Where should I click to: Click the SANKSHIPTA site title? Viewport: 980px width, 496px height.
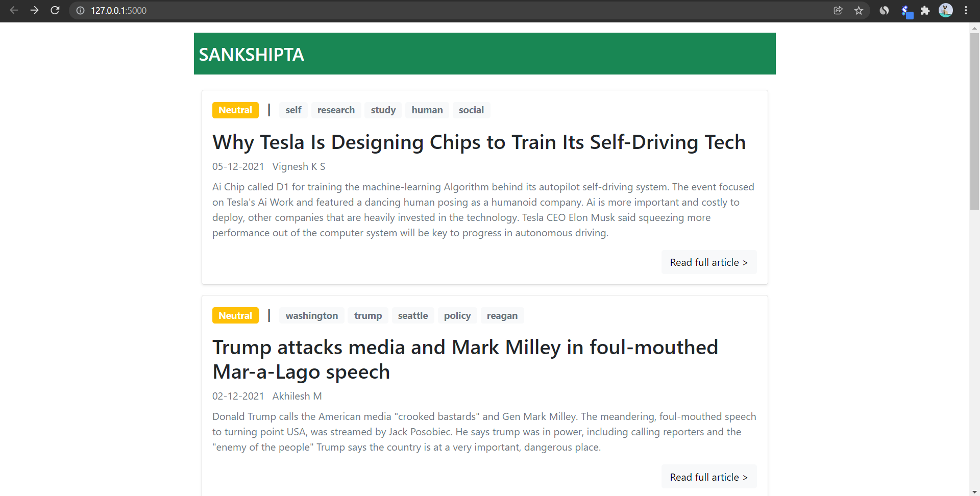251,54
